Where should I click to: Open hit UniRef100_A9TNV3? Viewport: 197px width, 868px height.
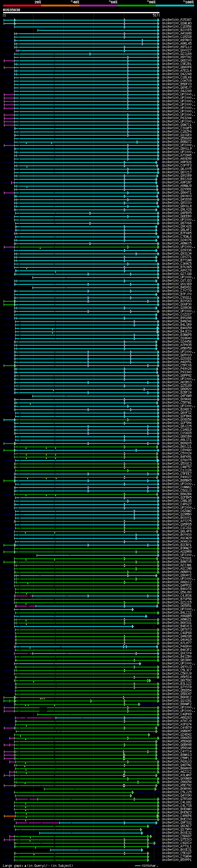tap(177, 40)
